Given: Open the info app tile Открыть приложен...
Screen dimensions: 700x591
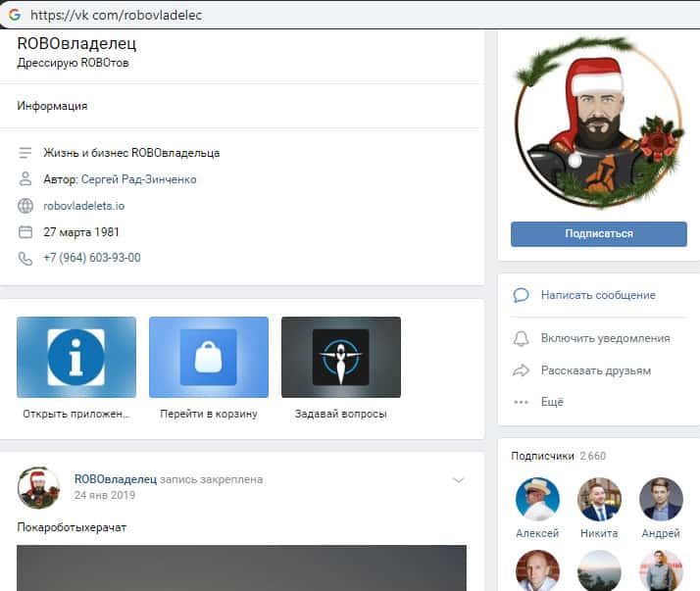Looking at the screenshot, I should click(x=76, y=357).
